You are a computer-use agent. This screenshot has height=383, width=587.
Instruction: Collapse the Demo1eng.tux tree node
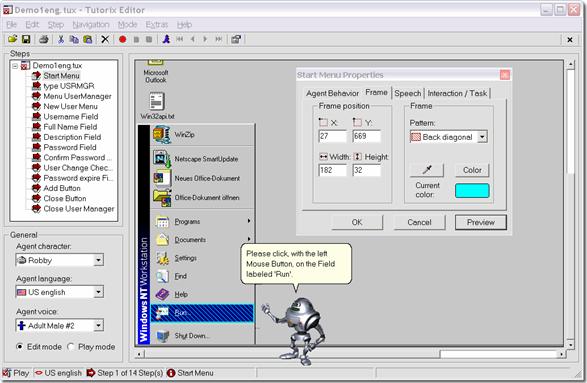[x=15, y=66]
